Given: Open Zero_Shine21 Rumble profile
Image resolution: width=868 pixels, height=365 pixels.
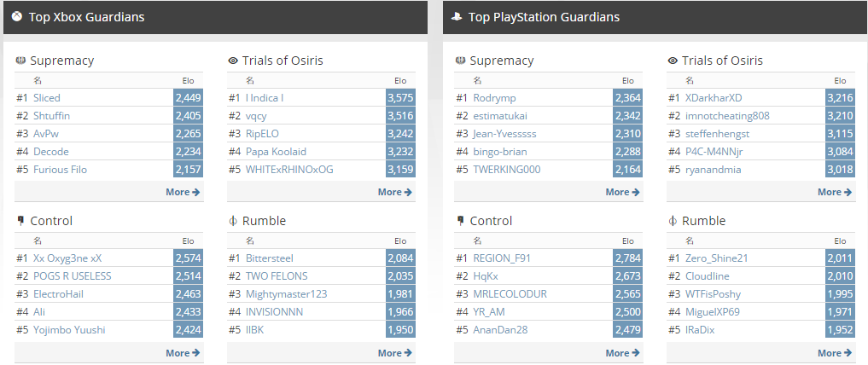Looking at the screenshot, I should (717, 258).
